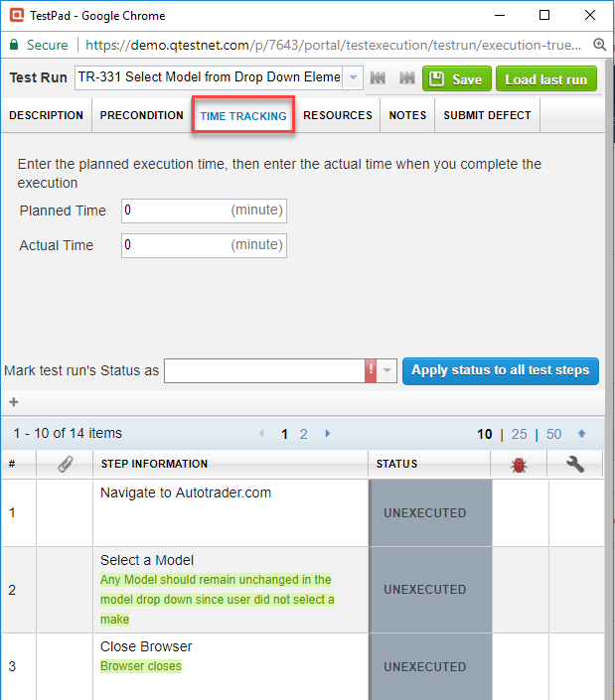Go to the previous test run arrow
Screen dimensions: 615x700
coord(378,78)
